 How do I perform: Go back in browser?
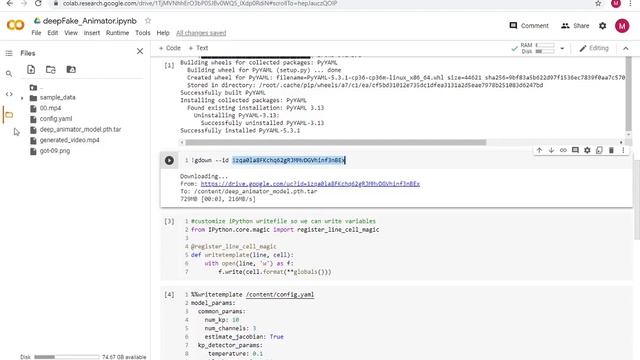pyautogui.click(x=9, y=3)
